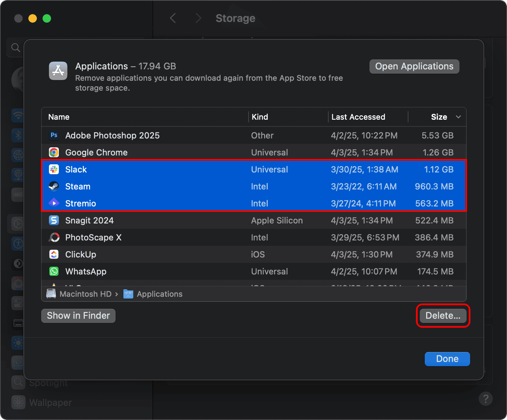The image size is (507, 420).
Task: Sort list by Size column header
Action: (439, 117)
